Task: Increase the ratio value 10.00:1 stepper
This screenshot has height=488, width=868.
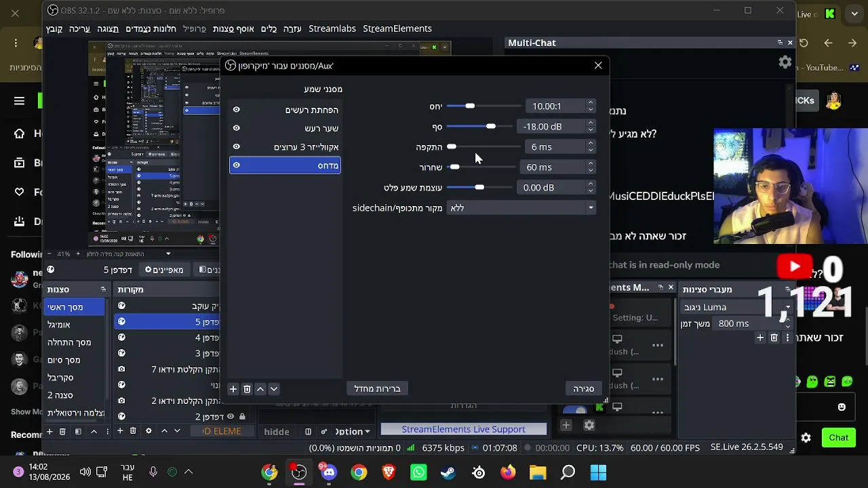Action: (591, 103)
